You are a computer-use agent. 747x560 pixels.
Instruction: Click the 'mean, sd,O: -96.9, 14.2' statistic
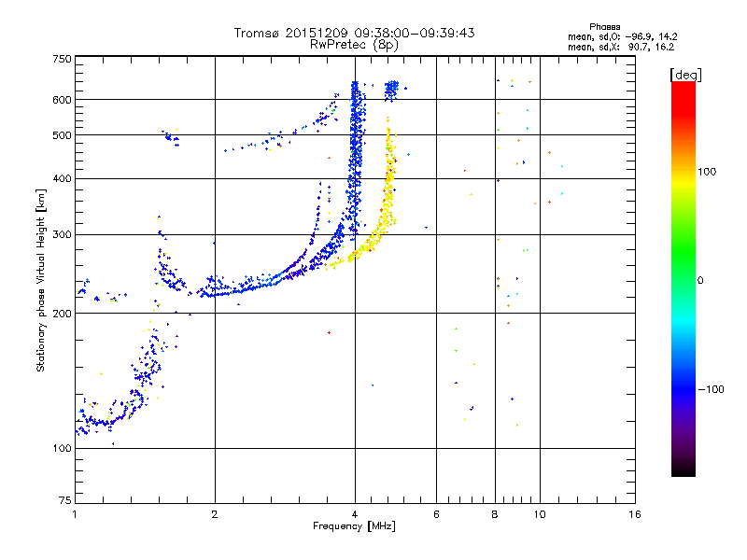(622, 37)
